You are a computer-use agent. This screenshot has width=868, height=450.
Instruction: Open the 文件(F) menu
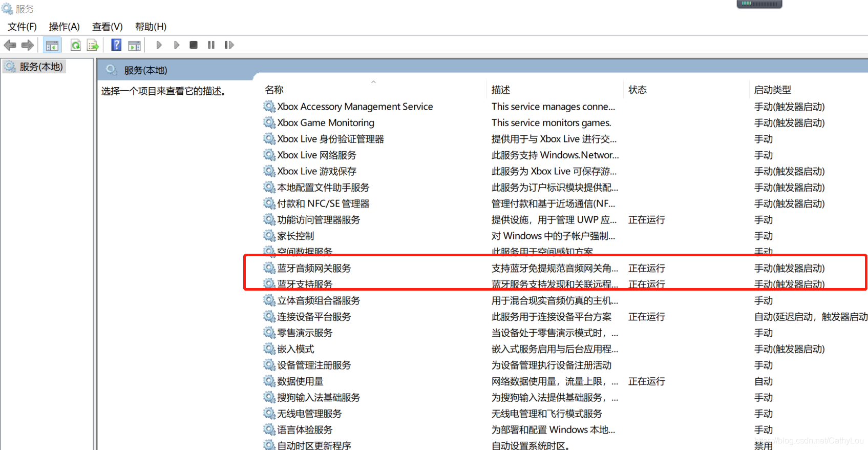click(x=22, y=27)
